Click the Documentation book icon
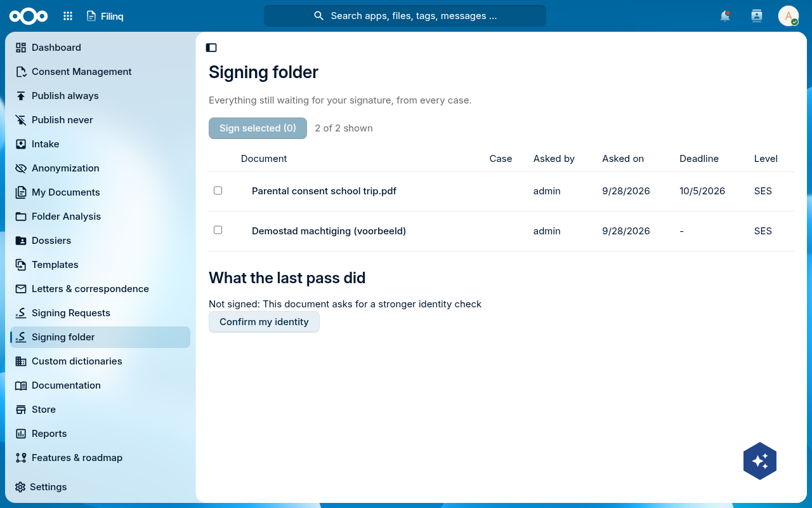The width and height of the screenshot is (812, 508). [x=21, y=385]
